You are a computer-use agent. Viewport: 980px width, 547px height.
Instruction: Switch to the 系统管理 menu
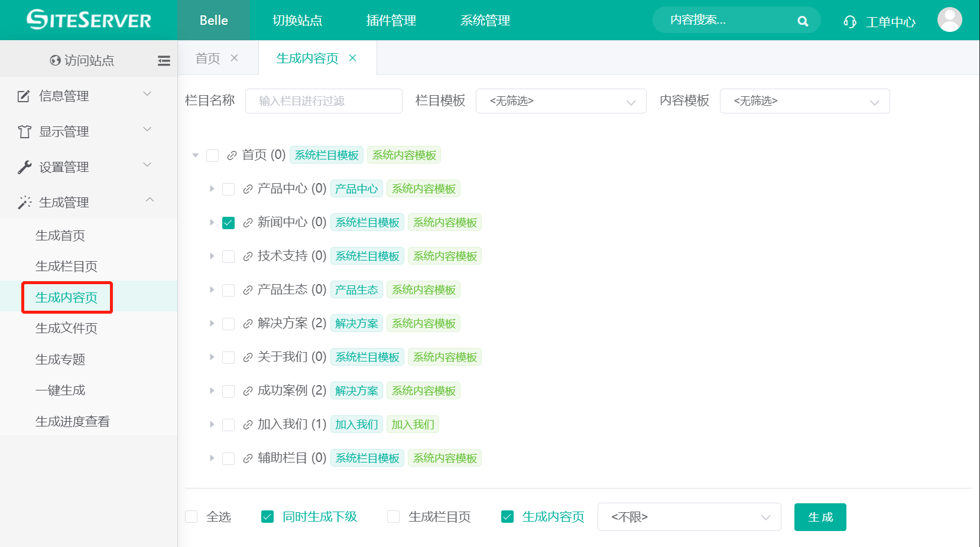point(485,21)
